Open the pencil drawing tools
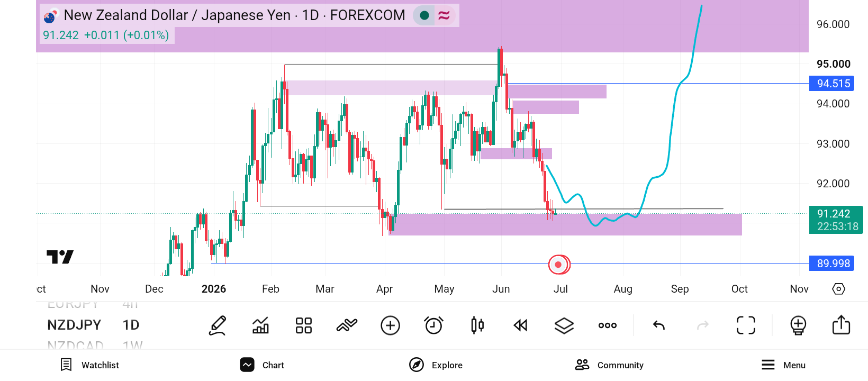868x381 pixels. point(218,325)
